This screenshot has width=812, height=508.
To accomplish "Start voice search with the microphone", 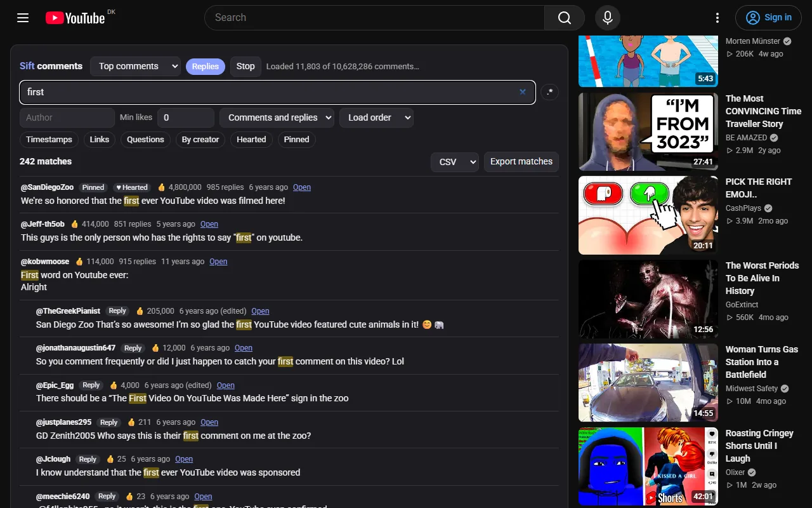I will coord(608,18).
